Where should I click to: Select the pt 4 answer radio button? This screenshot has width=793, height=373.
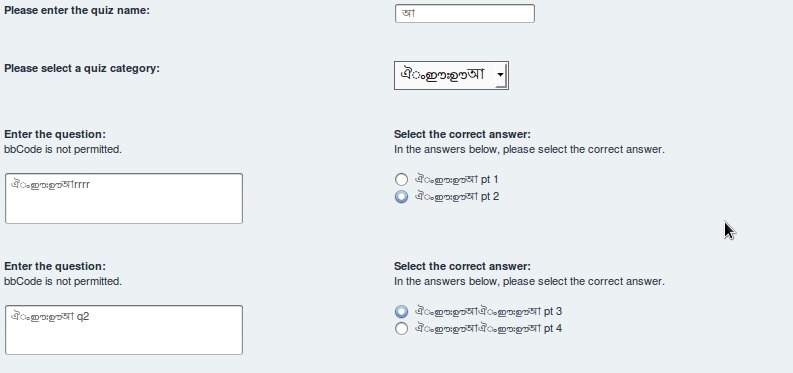click(401, 329)
